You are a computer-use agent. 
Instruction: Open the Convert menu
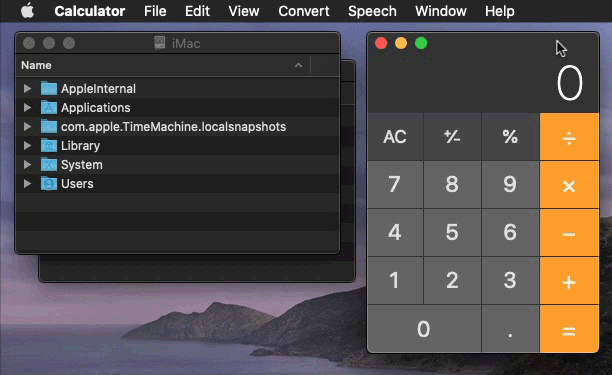[304, 11]
